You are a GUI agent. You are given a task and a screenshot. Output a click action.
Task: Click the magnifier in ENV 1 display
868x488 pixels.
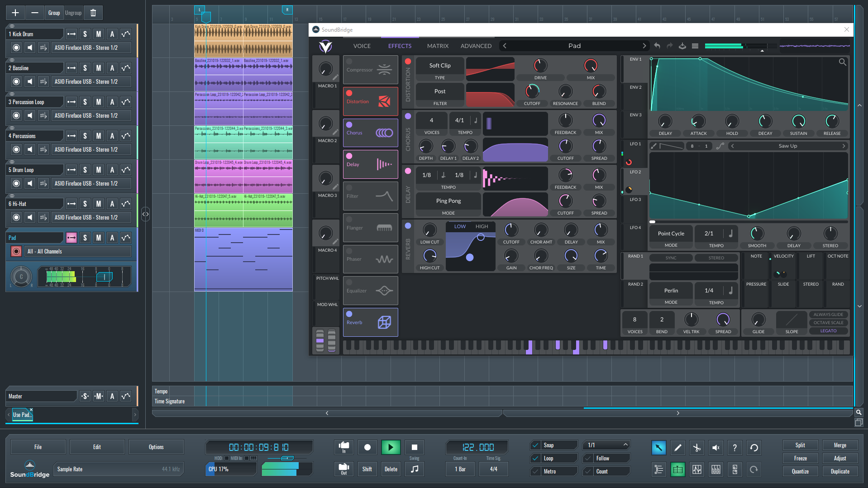click(x=842, y=62)
